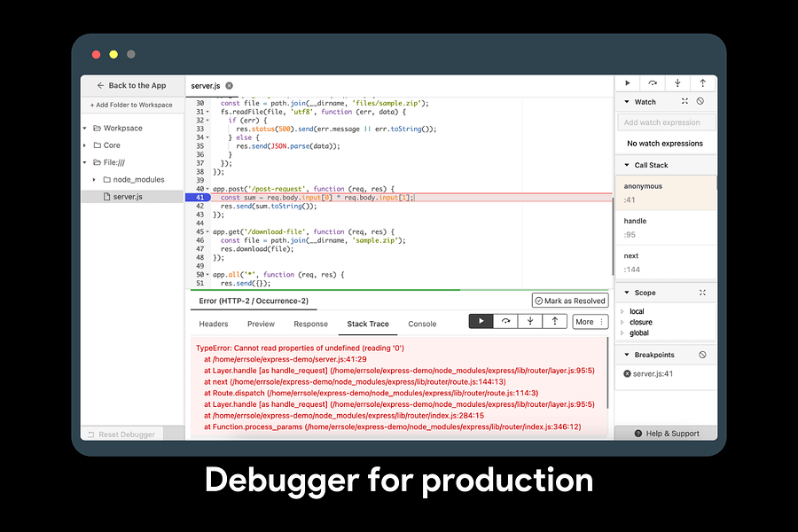The width and height of the screenshot is (798, 532).
Task: Go Back to the App
Action: point(132,85)
